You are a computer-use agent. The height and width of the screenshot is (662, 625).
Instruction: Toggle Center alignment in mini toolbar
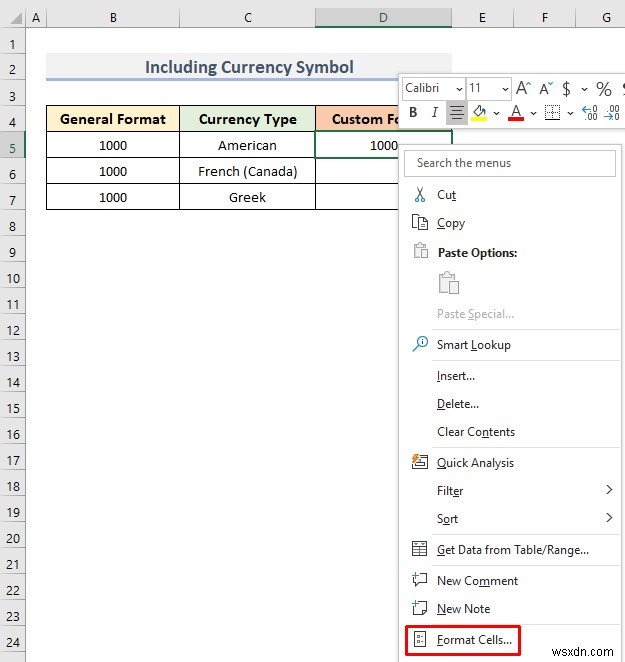click(x=457, y=113)
